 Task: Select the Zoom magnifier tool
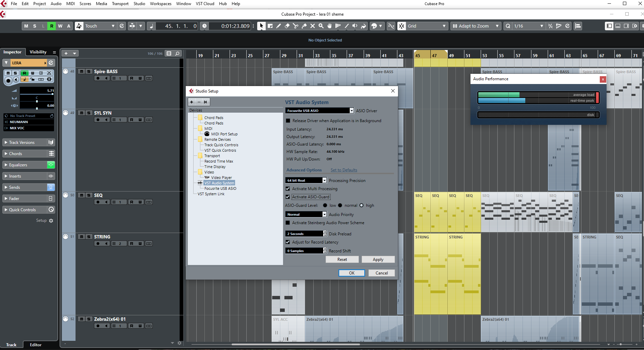pos(321,26)
